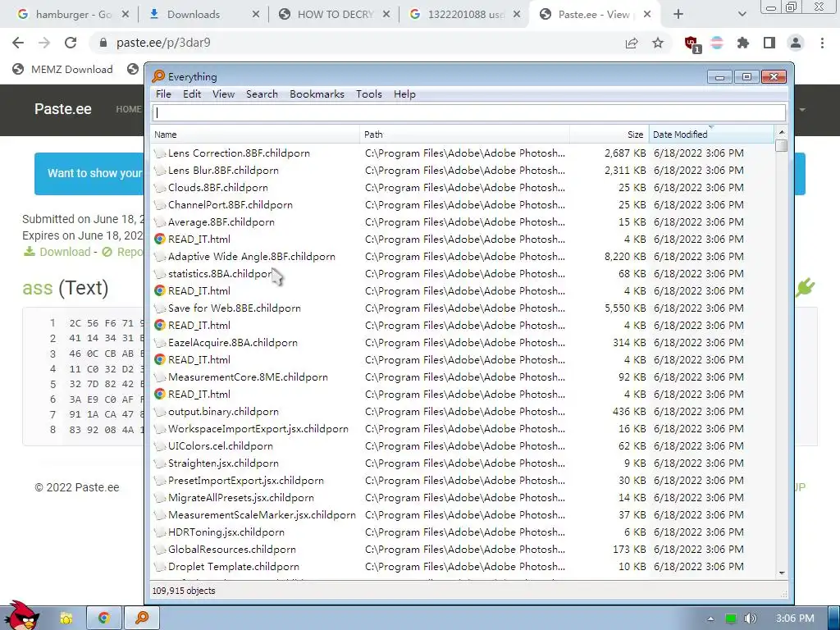
Task: Select the Droplet Template file row
Action: pyautogui.click(x=463, y=566)
